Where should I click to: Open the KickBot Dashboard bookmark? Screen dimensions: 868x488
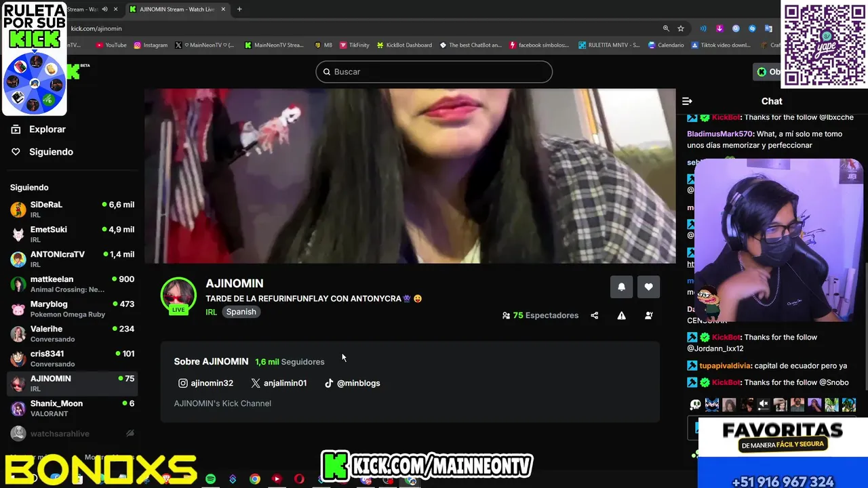point(404,45)
